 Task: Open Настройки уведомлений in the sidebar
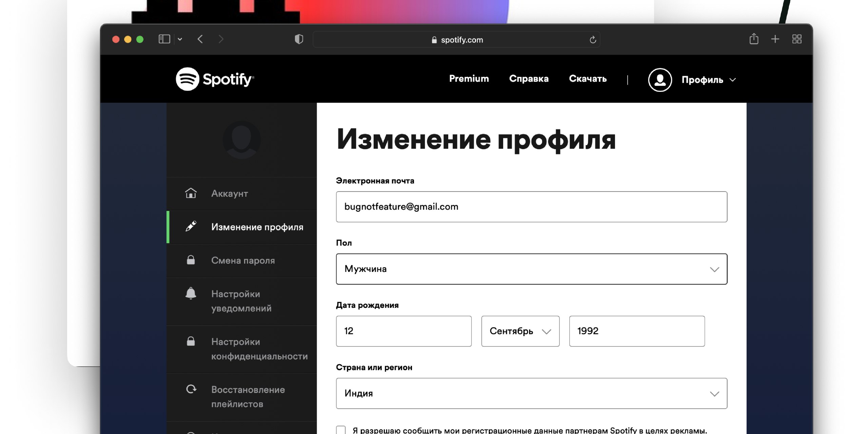coord(241,301)
